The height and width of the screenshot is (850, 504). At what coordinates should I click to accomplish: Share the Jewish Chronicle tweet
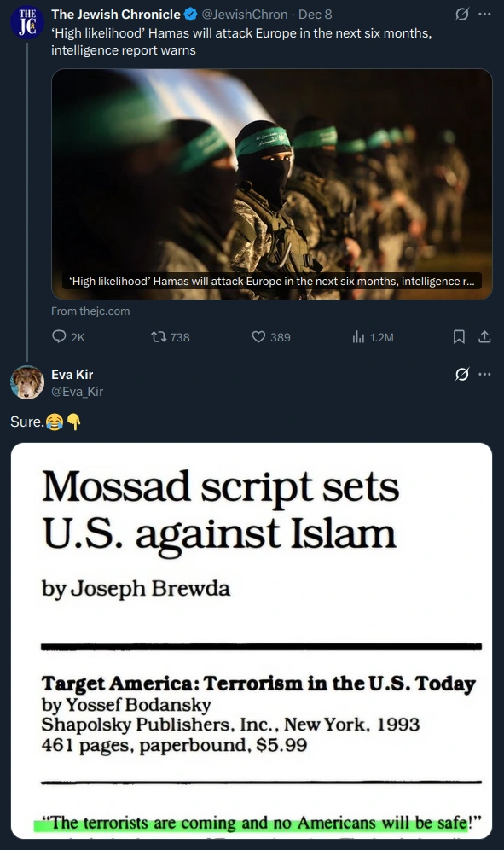tap(484, 336)
